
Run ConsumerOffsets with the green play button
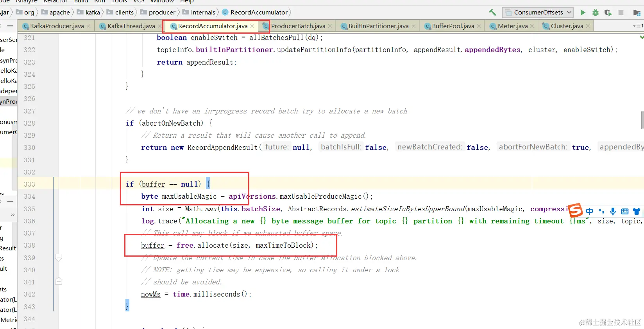pyautogui.click(x=583, y=13)
